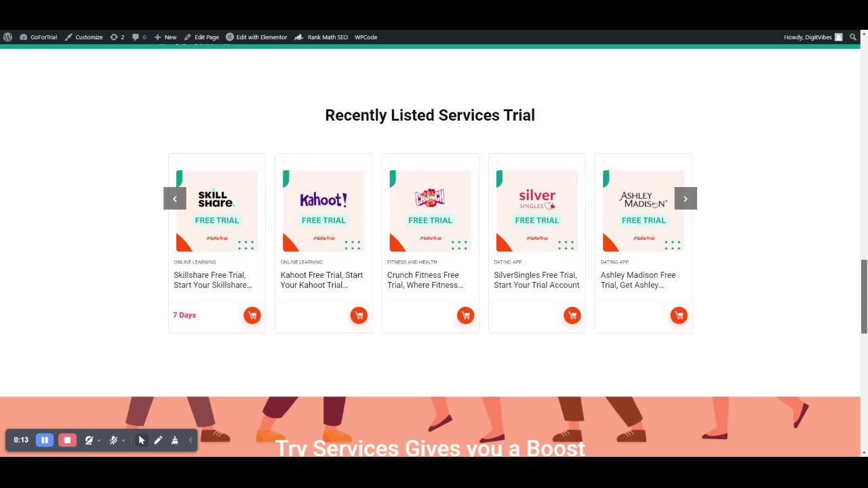Click Crunch Fitness Free Trial title link
Screen dimensions: 868x488
425,280
